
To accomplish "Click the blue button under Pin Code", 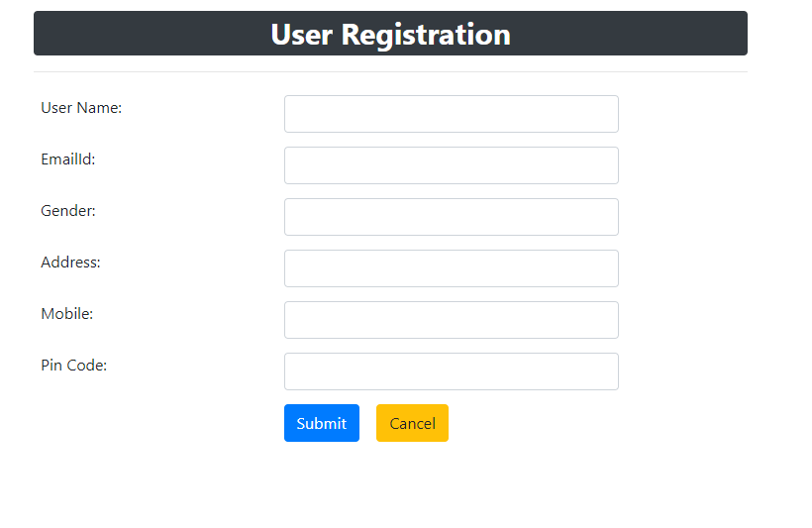I will click(322, 423).
